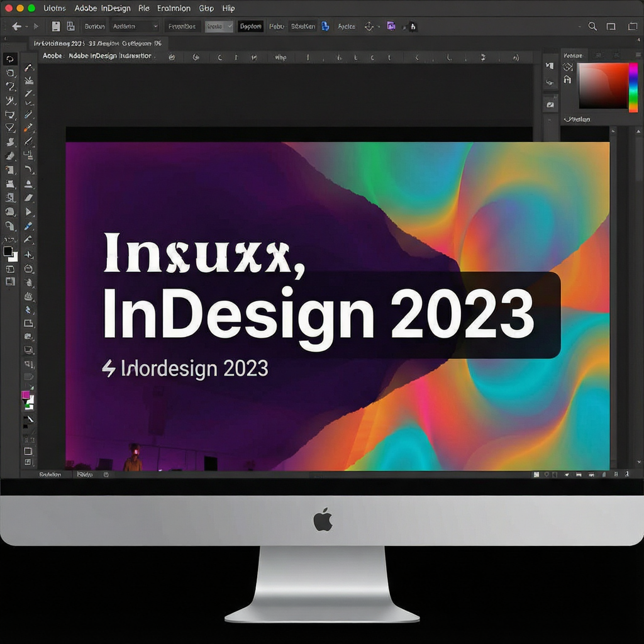Switch to the 2023 document tab
Image resolution: width=644 pixels, height=644 pixels.
pos(97,43)
